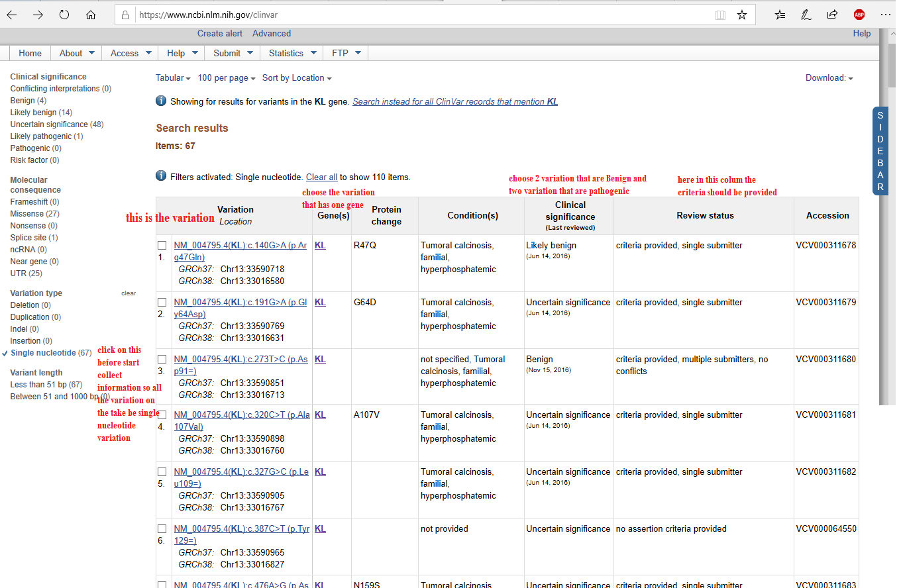
Task: Check the box for variation 1
Action: point(162,245)
